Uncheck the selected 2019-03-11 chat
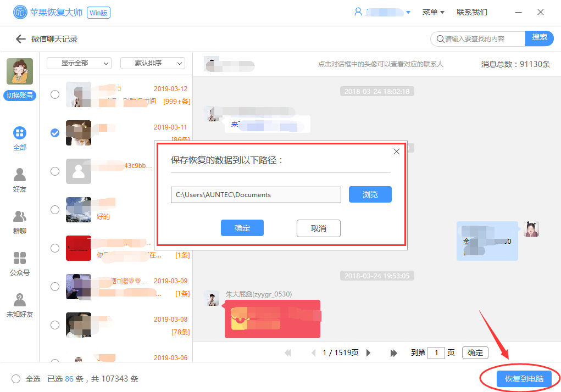561x392 pixels. (55, 133)
